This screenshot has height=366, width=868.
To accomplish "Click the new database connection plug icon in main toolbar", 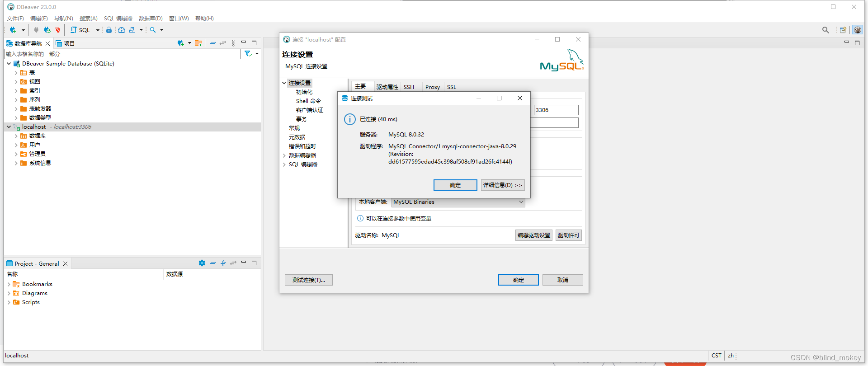I will pyautogui.click(x=13, y=30).
